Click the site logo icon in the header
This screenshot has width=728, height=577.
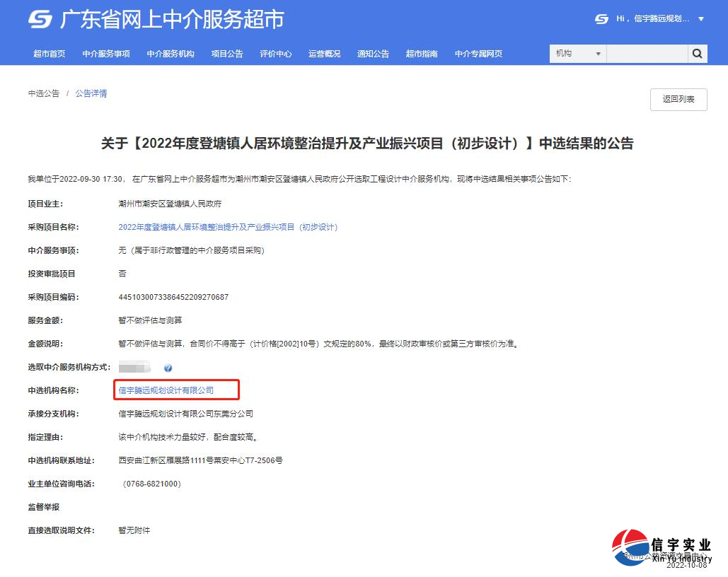39,20
